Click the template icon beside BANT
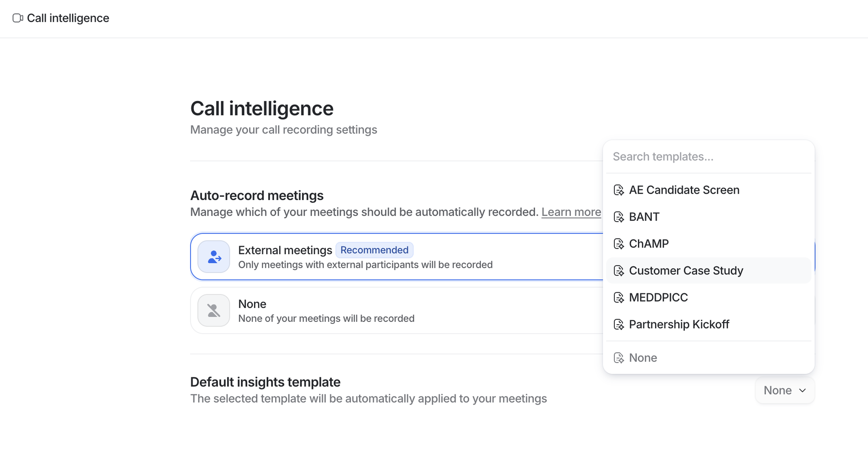Viewport: 868px width, 466px height. pyautogui.click(x=619, y=217)
